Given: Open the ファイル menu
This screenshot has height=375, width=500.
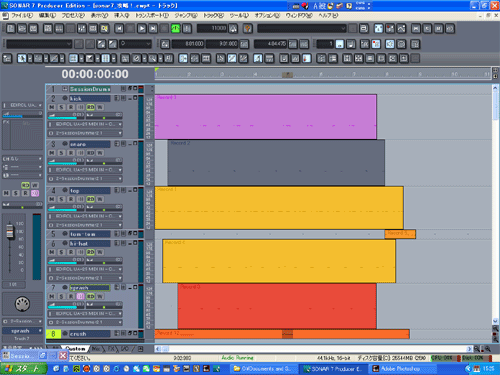Looking at the screenshot, I should (x=22, y=16).
